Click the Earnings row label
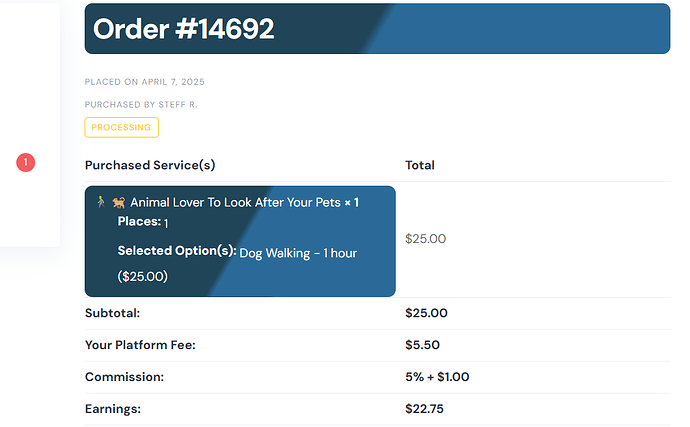The width and height of the screenshot is (690, 427). coord(113,409)
